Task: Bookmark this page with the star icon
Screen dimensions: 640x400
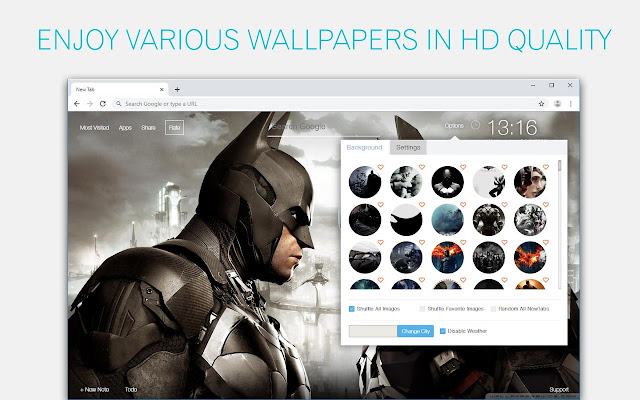Action: click(541, 104)
